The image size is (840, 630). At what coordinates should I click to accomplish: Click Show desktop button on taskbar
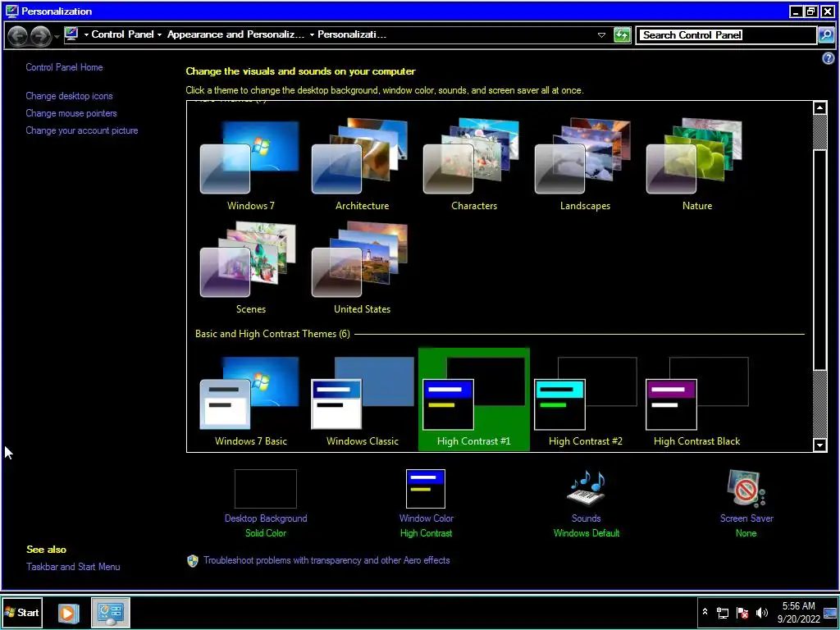[x=831, y=612]
